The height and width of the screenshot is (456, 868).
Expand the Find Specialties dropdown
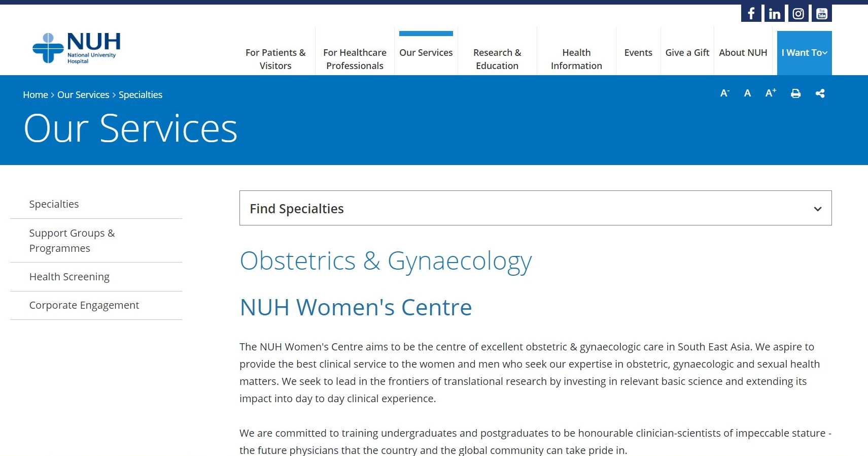click(x=535, y=208)
